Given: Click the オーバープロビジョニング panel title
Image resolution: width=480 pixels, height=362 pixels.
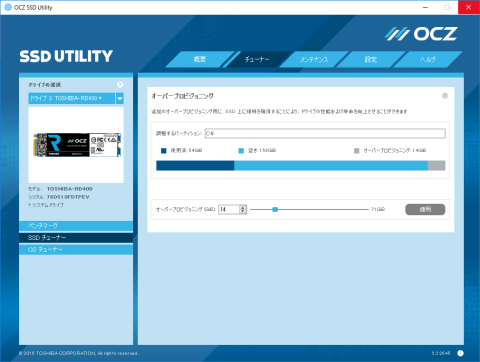Looking at the screenshot, I should (182, 96).
